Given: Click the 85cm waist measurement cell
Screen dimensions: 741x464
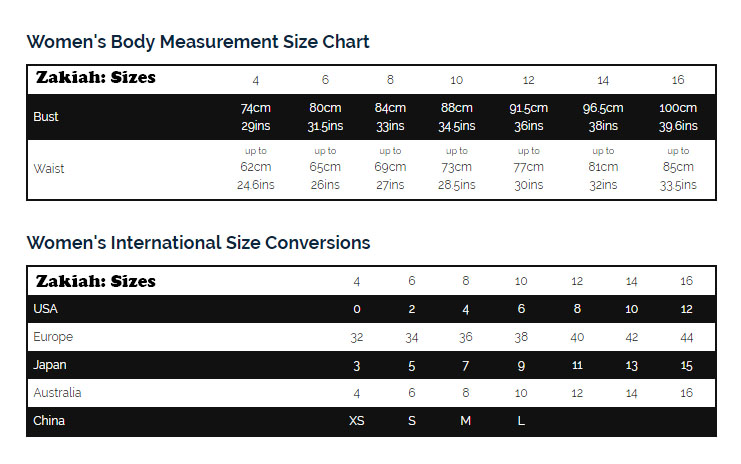Looking at the screenshot, I should tap(678, 169).
